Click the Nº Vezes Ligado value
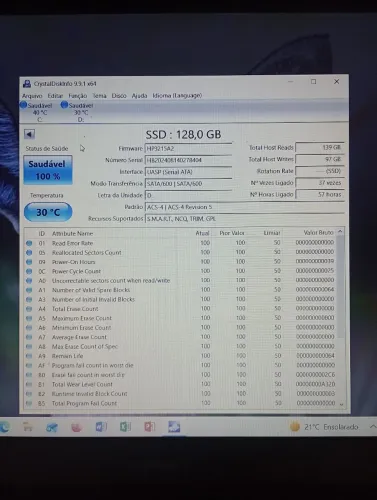377x500 pixels. 320,183
